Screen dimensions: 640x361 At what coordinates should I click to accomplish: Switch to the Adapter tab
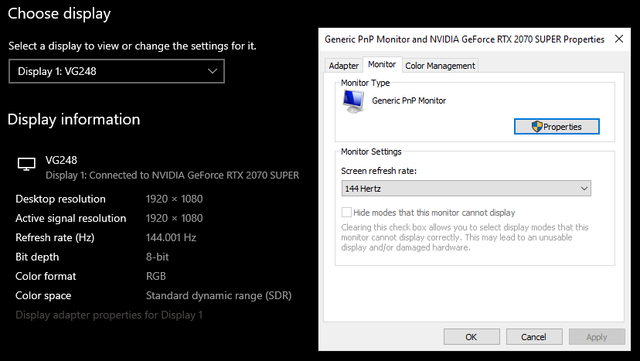tap(343, 66)
